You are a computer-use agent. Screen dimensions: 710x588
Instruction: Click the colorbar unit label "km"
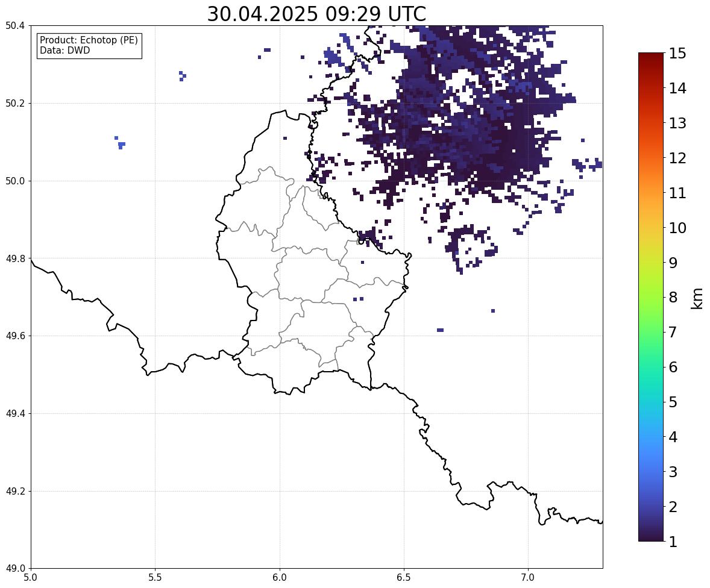coord(697,298)
